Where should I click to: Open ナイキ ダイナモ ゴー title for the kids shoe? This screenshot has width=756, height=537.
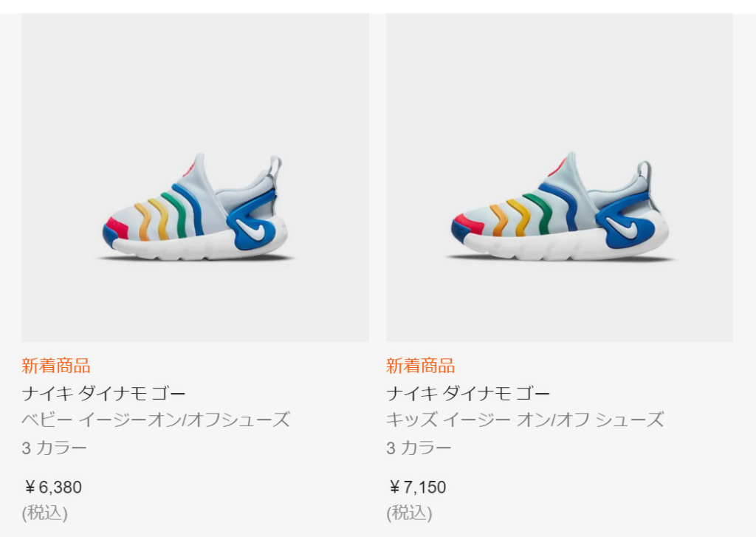click(468, 393)
